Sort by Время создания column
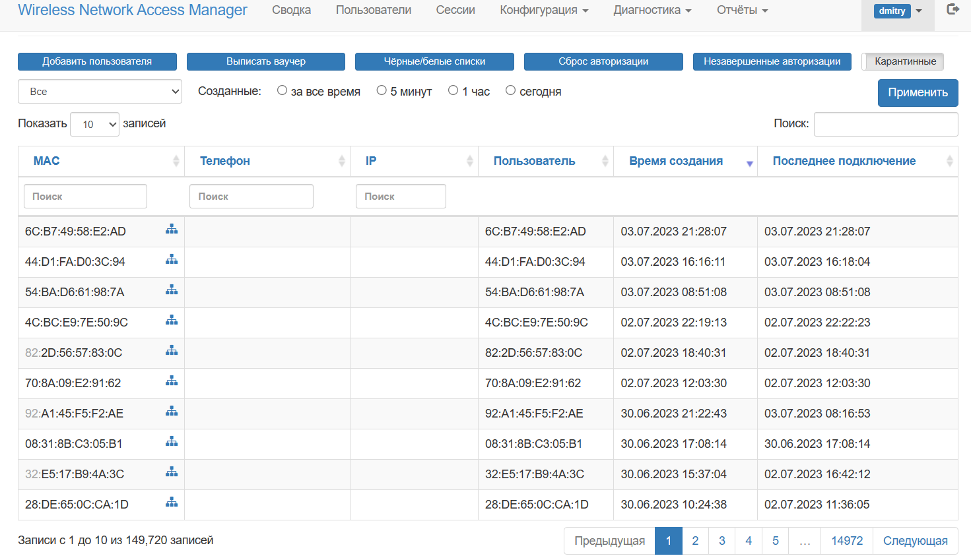 [685, 161]
